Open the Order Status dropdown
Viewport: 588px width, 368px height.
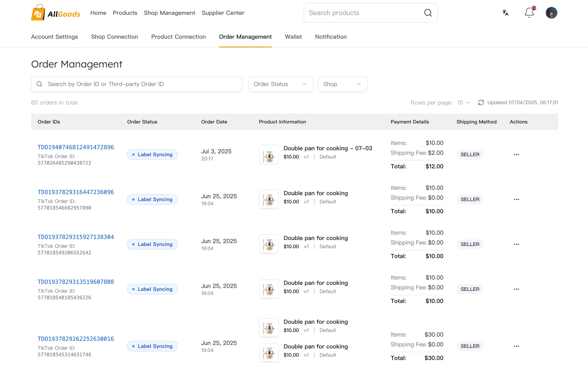coord(280,84)
